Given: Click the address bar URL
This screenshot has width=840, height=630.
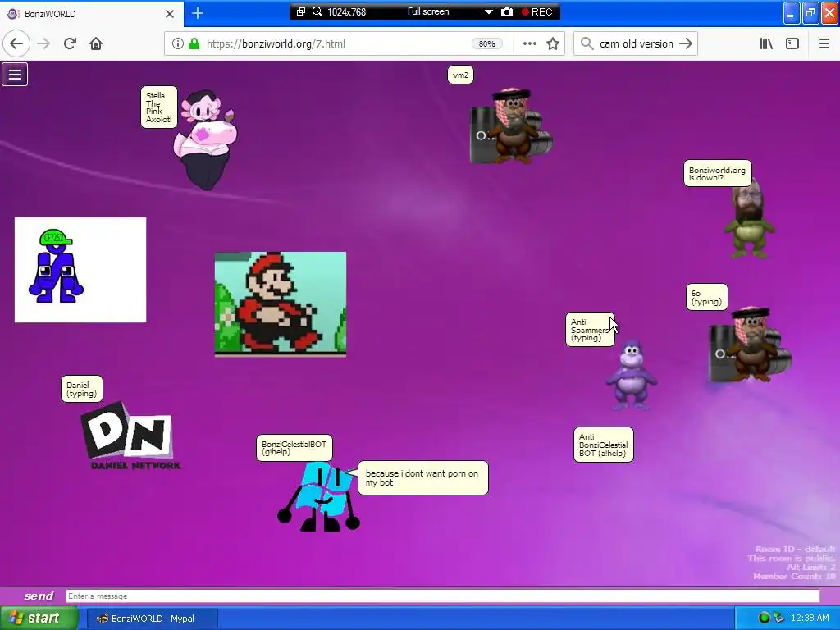Looking at the screenshot, I should tap(276, 44).
